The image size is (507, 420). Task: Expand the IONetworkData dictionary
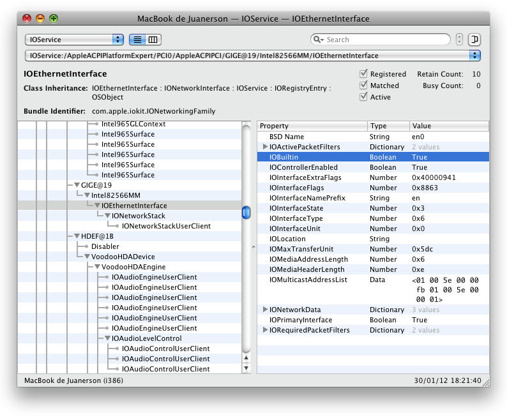[x=265, y=310]
